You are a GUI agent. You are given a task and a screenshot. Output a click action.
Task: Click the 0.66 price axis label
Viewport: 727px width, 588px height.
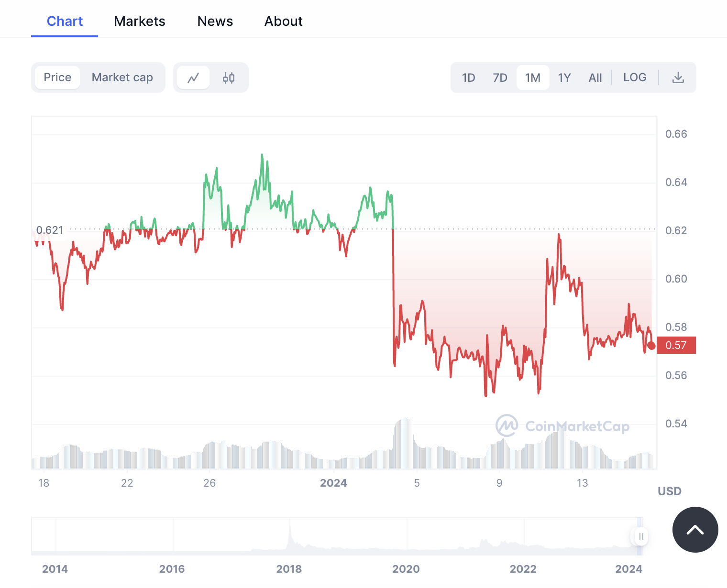(x=676, y=134)
